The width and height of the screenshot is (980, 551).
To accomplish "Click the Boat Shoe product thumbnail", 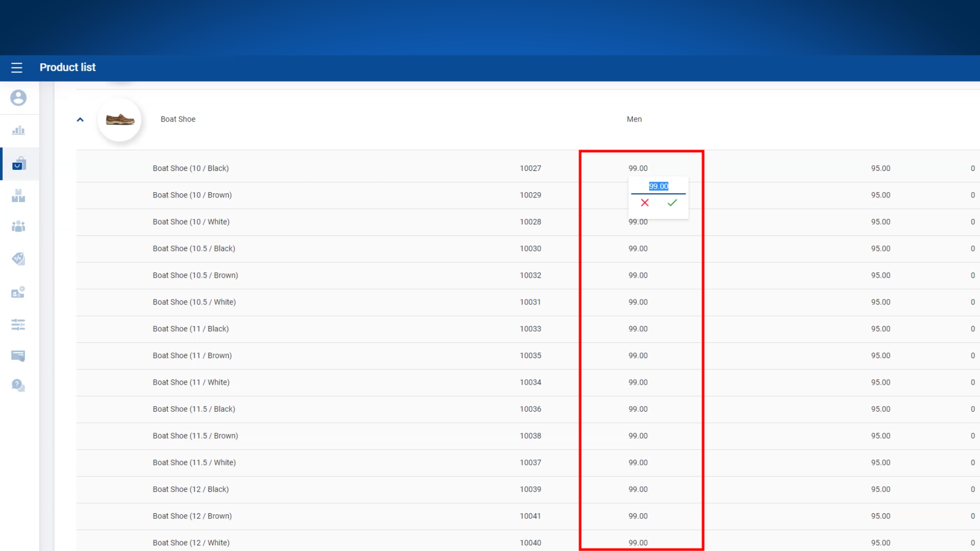I will pyautogui.click(x=120, y=119).
